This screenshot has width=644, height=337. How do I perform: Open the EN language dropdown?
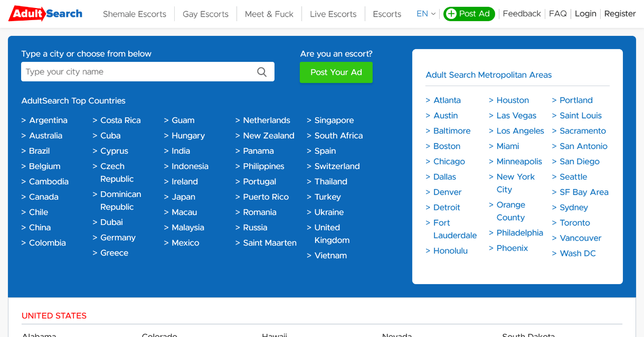[426, 14]
